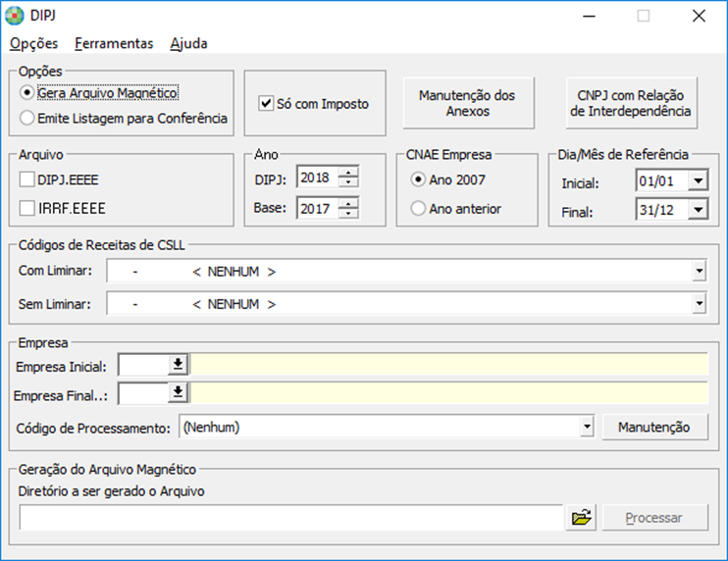Close the DIPJ window

(x=699, y=16)
